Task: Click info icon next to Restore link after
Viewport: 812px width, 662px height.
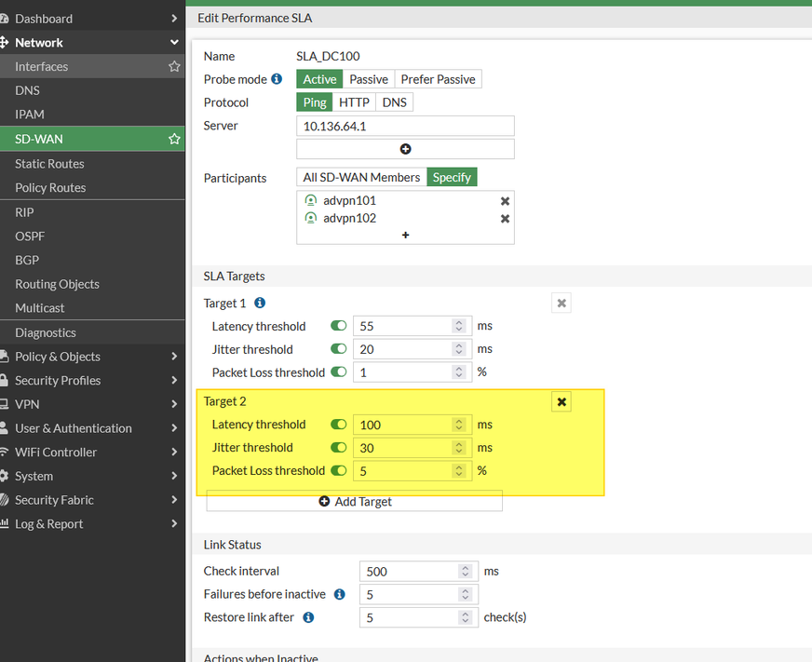Action: 308,617
